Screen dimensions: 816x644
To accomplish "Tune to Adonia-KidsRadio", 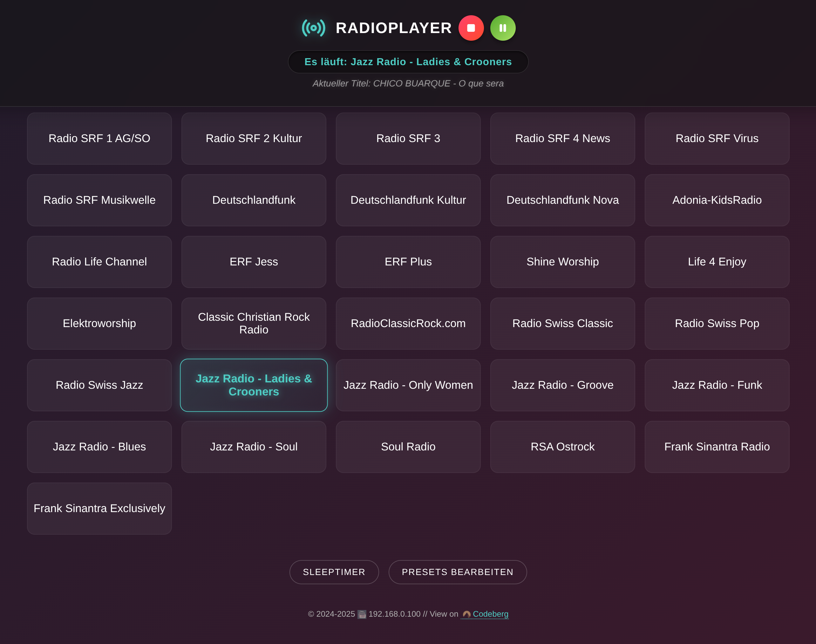I will tap(717, 200).
